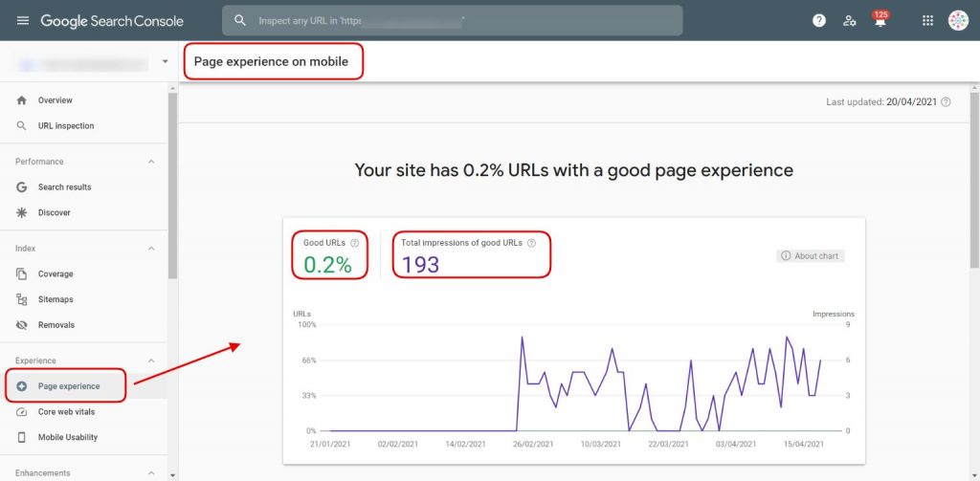Click the search magnifier icon
The height and width of the screenshot is (481, 980).
(239, 21)
